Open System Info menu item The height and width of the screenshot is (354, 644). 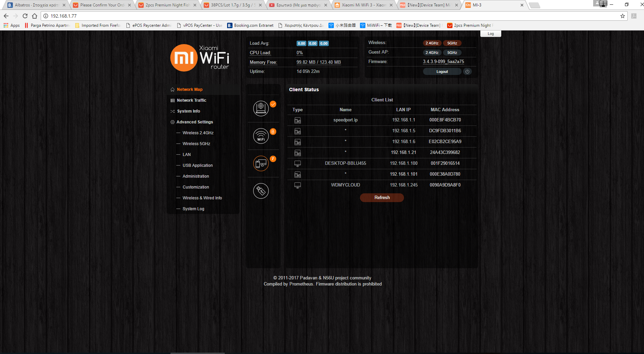[188, 111]
